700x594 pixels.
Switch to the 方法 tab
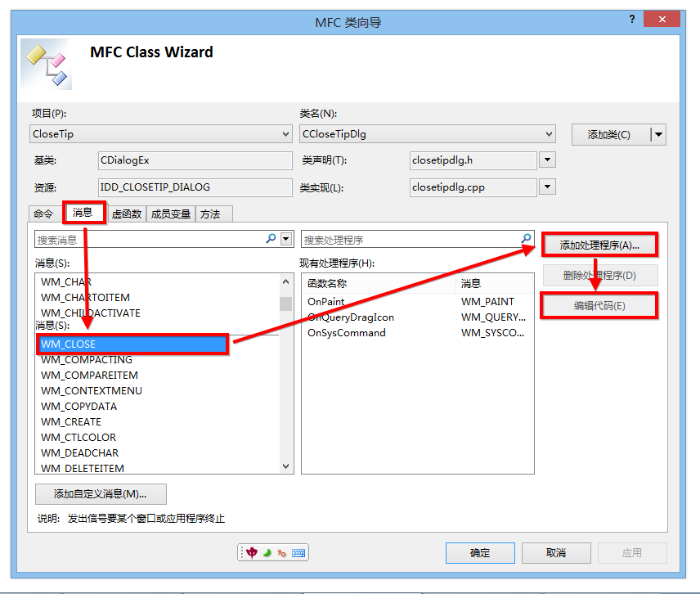coord(211,214)
